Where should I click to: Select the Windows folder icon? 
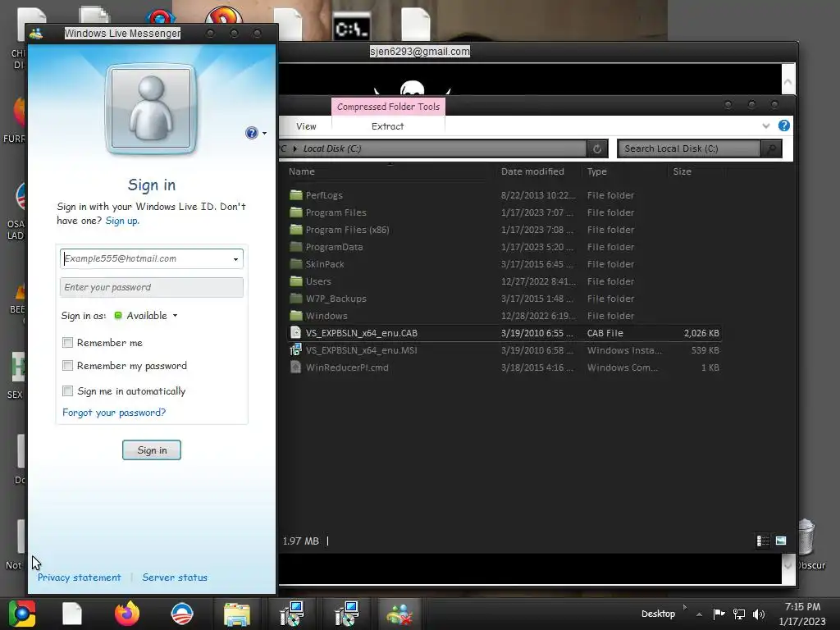pyautogui.click(x=295, y=315)
